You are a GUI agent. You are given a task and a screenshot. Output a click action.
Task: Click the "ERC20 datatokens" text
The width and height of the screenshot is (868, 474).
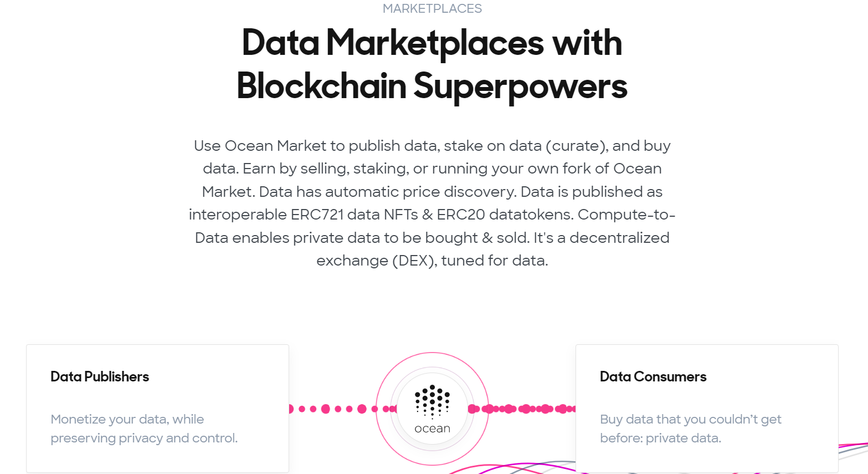pyautogui.click(x=505, y=215)
